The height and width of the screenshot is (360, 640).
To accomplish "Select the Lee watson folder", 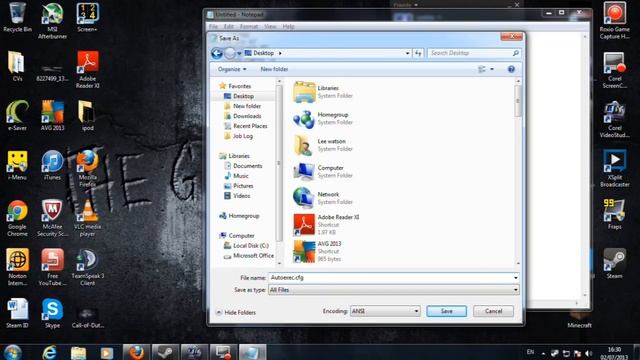I will [322, 145].
